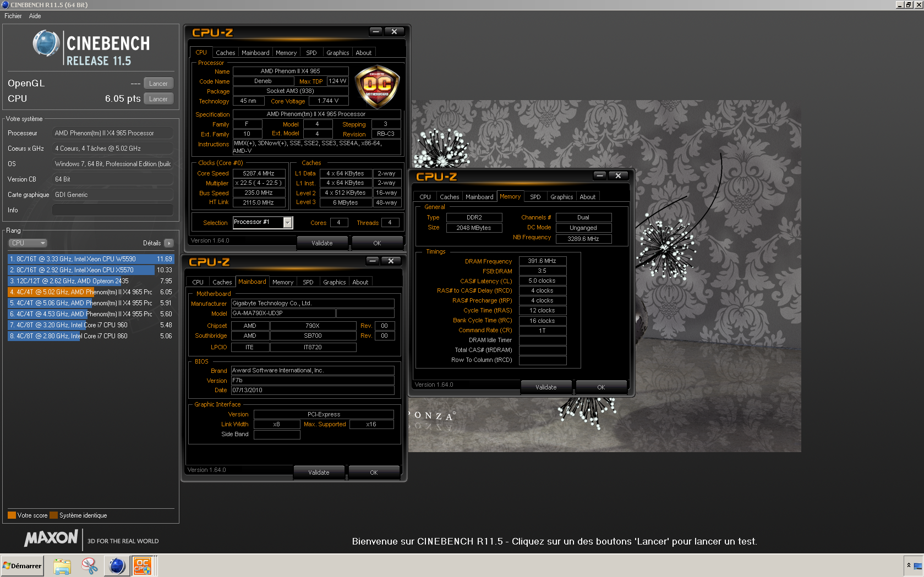
Task: Click the Gigabyte OC motherboard logo
Action: 377,85
